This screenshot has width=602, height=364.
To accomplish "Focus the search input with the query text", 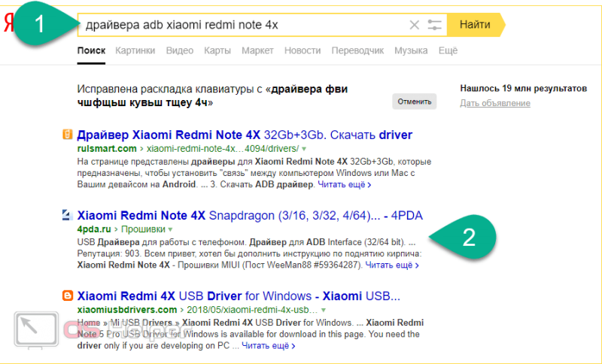I will (262, 25).
